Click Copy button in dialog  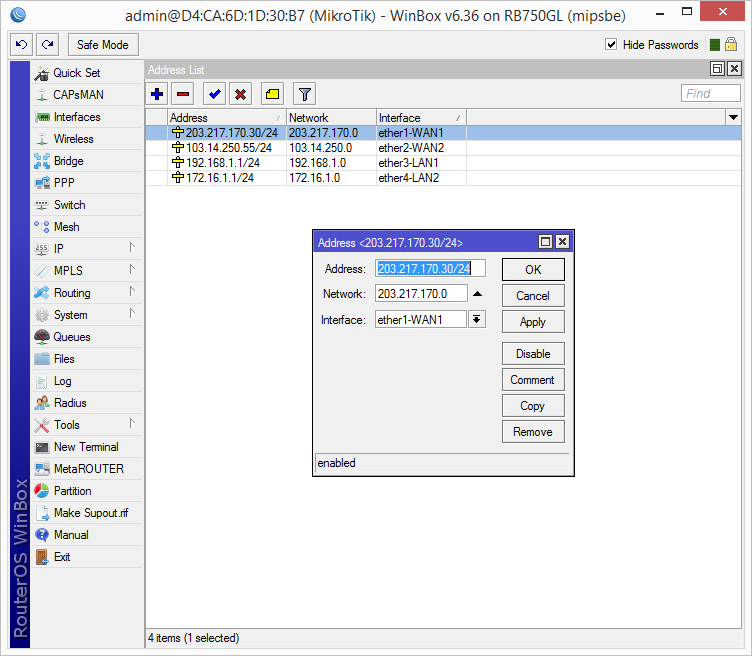[533, 406]
